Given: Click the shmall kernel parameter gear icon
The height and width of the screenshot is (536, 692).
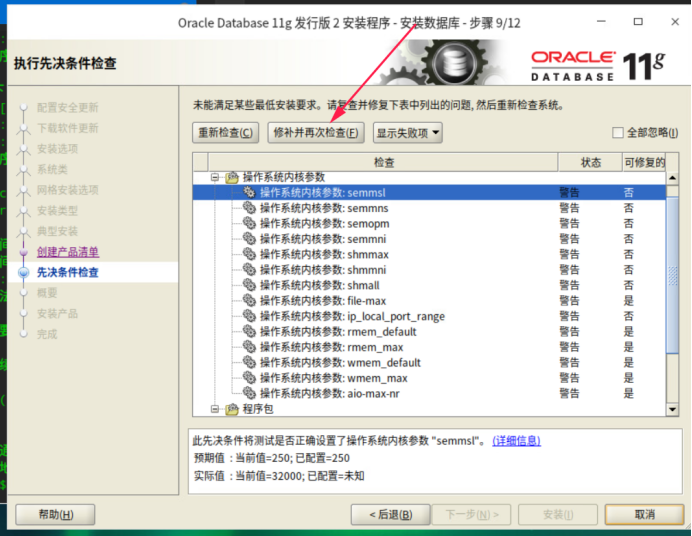Looking at the screenshot, I should tap(249, 285).
